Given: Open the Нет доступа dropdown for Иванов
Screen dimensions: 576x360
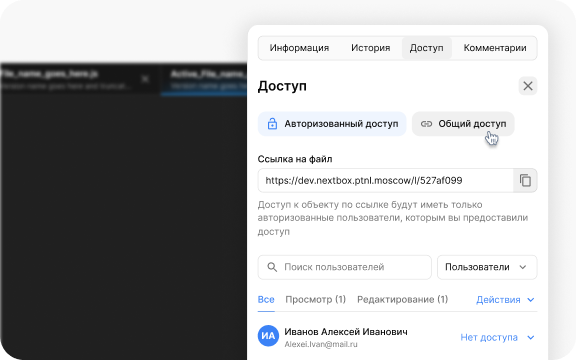Looking at the screenshot, I should [x=497, y=337].
